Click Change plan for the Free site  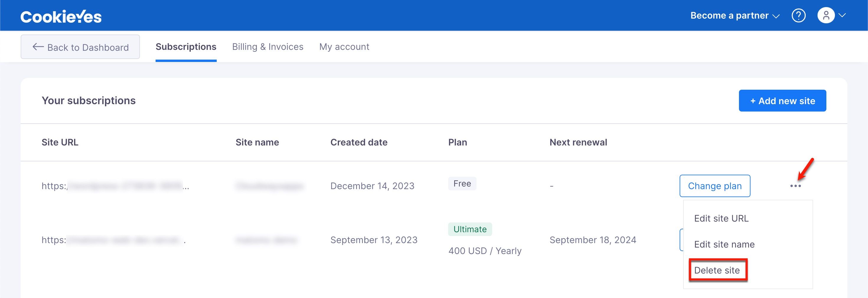tap(715, 186)
